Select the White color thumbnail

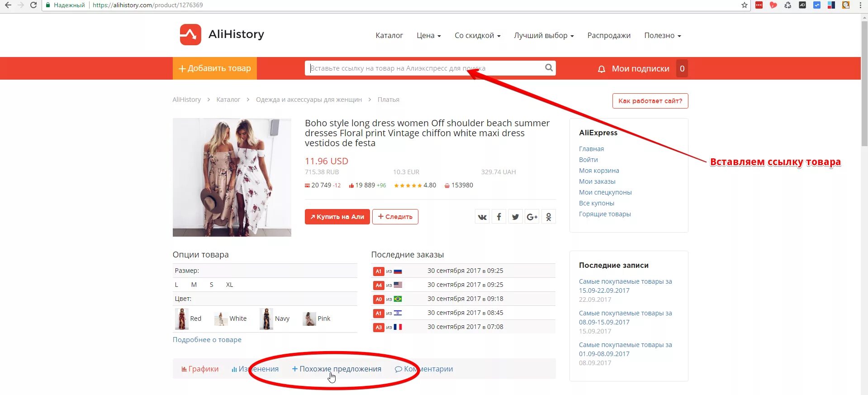tap(221, 319)
